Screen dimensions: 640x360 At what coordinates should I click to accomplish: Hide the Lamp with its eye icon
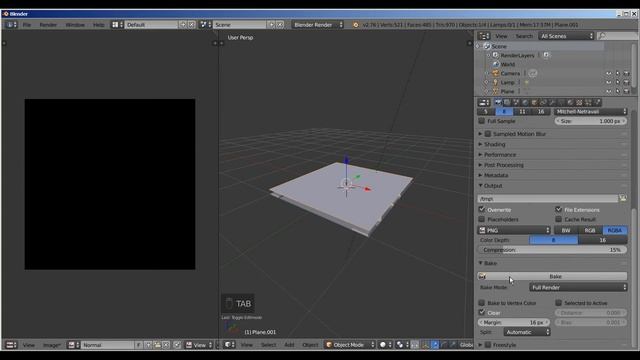609,82
